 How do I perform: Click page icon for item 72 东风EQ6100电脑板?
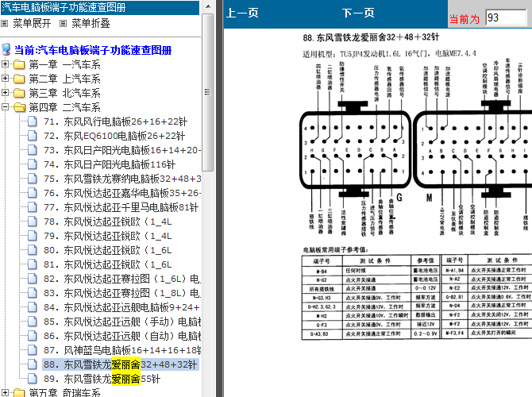click(x=33, y=136)
